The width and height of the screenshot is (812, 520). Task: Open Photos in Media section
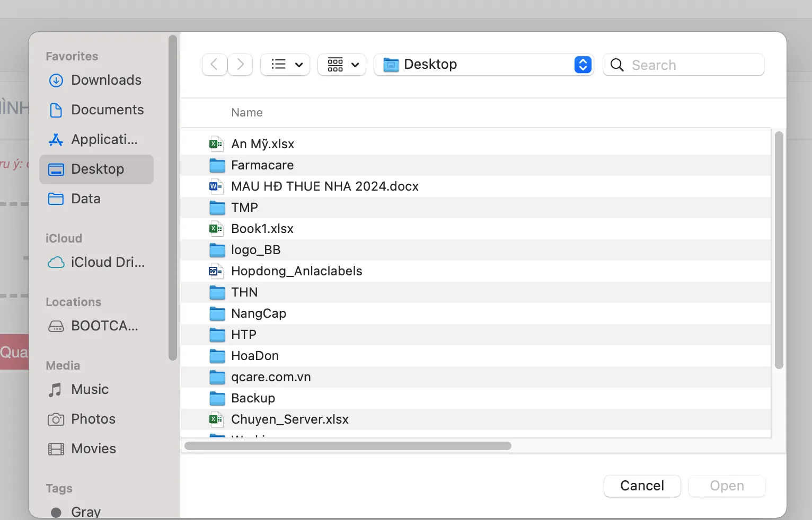93,419
